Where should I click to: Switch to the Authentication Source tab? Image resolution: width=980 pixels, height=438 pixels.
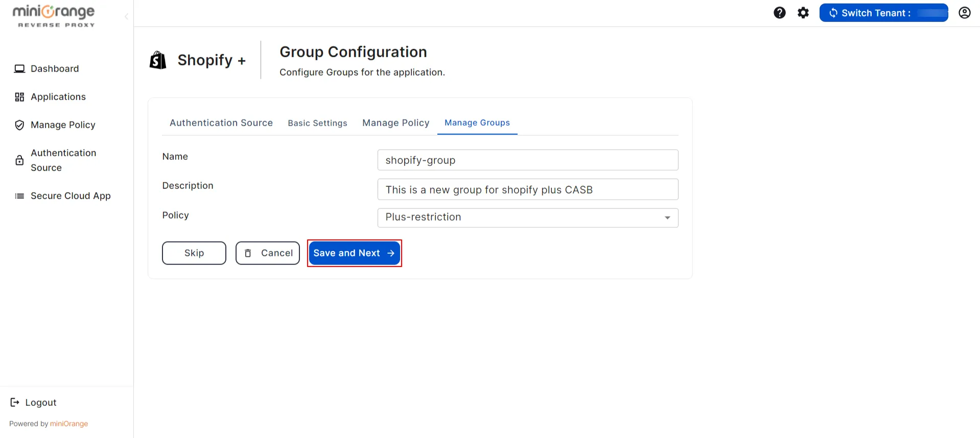221,123
